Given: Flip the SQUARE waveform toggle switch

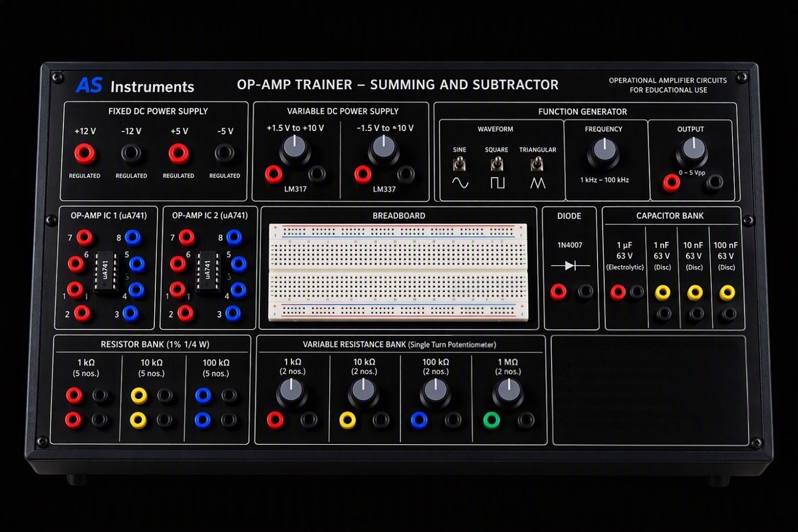Looking at the screenshot, I should click(497, 164).
